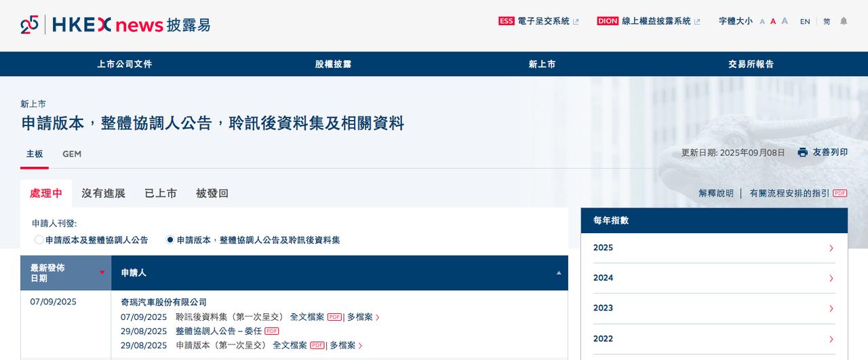Screen dimensions: 868x360
Task: Click external-link icon beside 線上權益披露系統
Action: (697, 22)
